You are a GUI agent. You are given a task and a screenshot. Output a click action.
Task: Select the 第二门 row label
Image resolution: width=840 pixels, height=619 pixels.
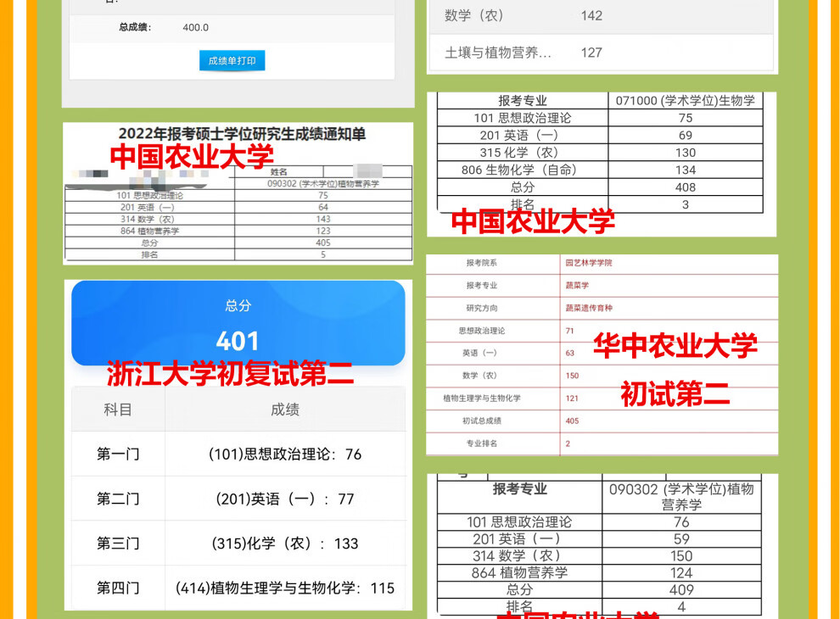(x=118, y=499)
